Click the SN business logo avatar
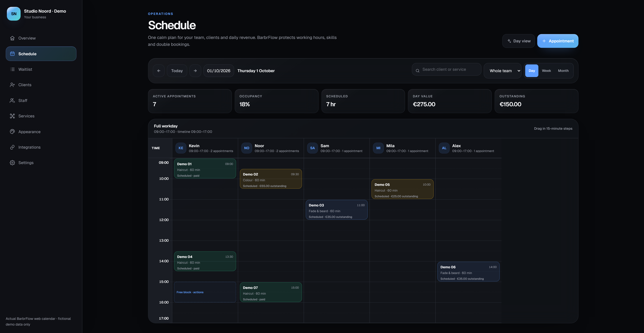Viewport: 644px width, 333px height. tap(14, 14)
